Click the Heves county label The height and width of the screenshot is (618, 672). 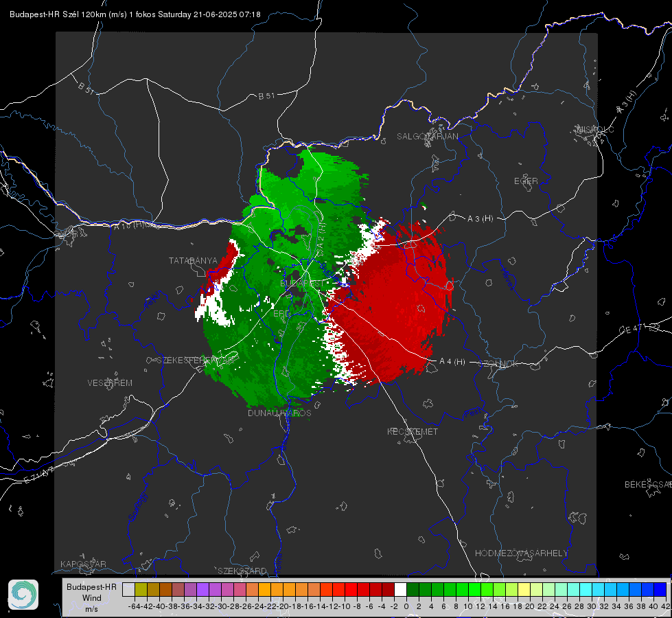[507, 279]
